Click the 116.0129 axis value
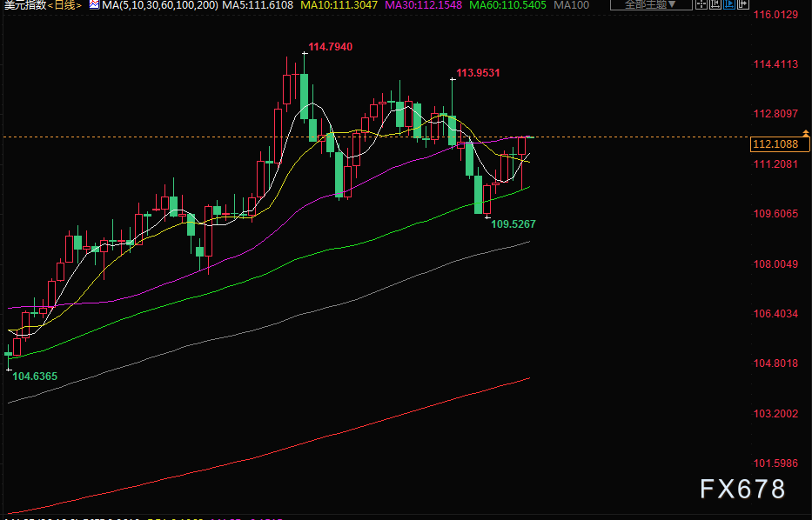The width and height of the screenshot is (812, 520). click(x=775, y=15)
